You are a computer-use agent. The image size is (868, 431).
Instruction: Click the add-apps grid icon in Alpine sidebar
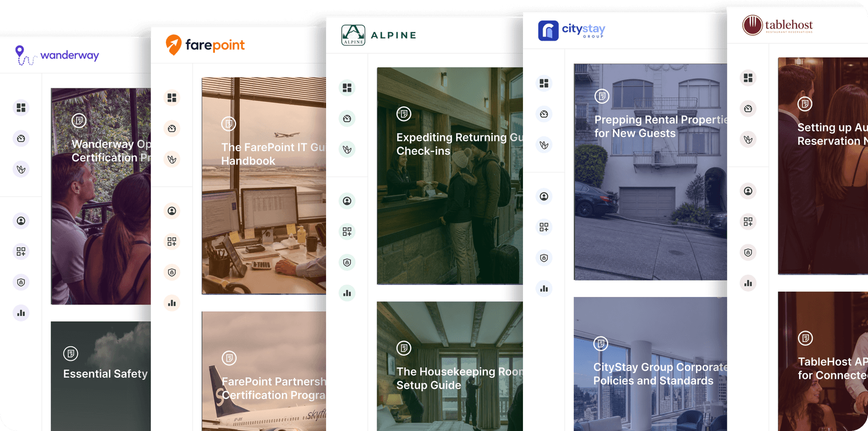[347, 232]
